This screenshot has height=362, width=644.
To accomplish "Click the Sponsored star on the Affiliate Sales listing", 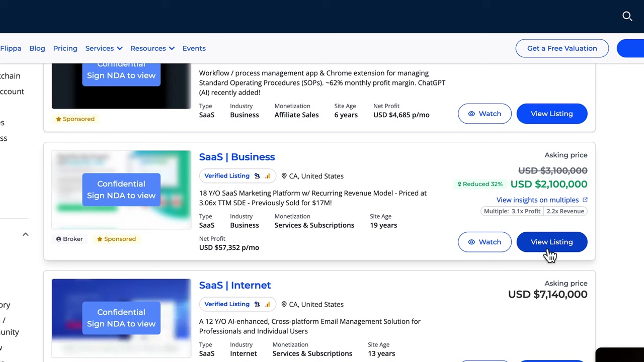I will (58, 119).
